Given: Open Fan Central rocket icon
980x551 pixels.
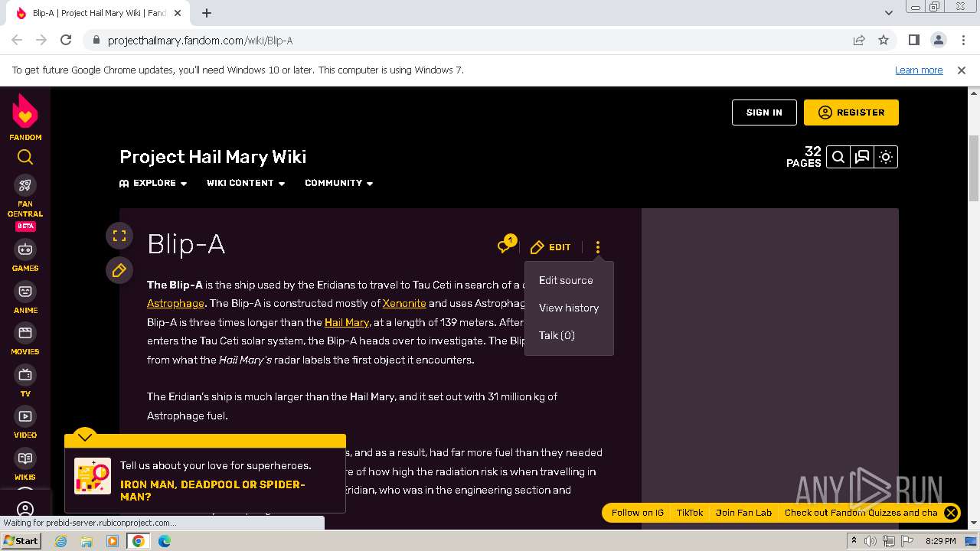Looking at the screenshot, I should pos(25,185).
